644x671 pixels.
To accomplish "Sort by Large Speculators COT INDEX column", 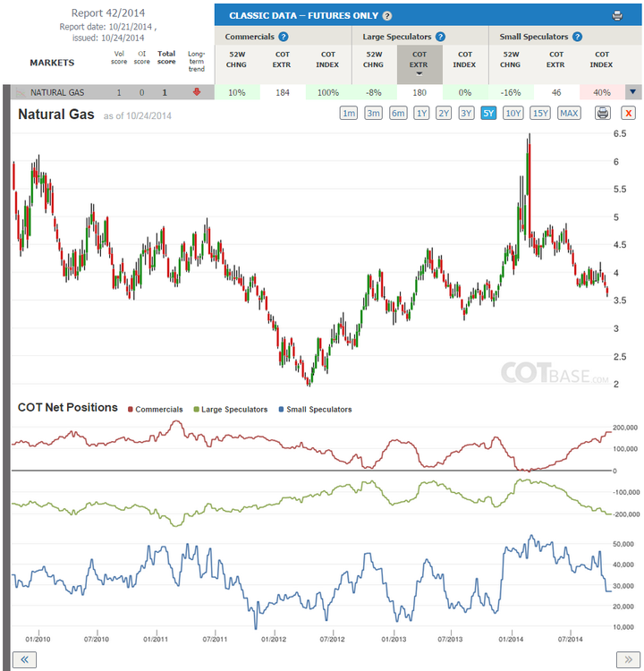I will tap(465, 59).
